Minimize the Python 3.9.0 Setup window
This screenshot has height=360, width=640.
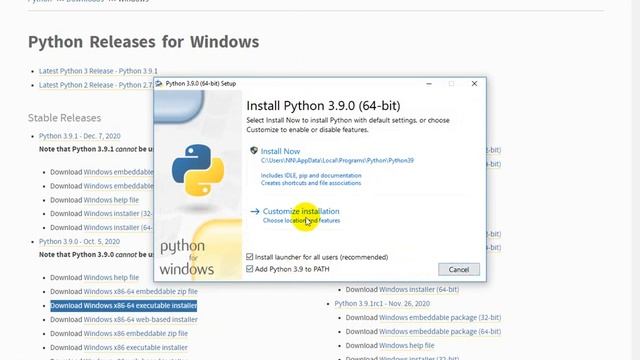pyautogui.click(x=429, y=84)
